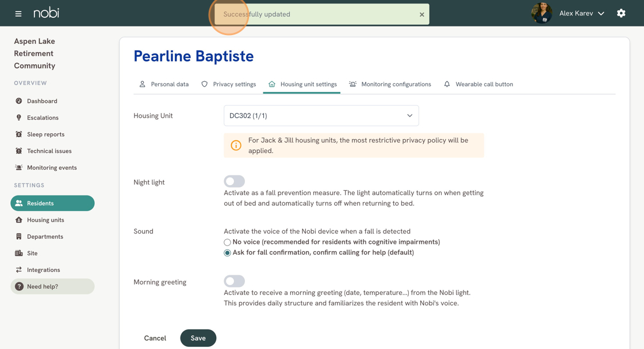This screenshot has width=644, height=349.
Task: Expand the Alex Karev user dropdown chevron
Action: [601, 14]
